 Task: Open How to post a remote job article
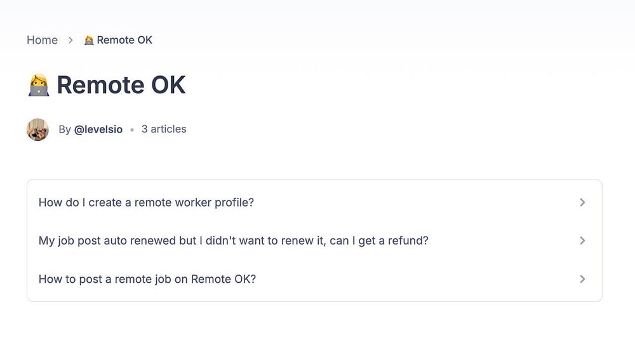pyautogui.click(x=147, y=279)
